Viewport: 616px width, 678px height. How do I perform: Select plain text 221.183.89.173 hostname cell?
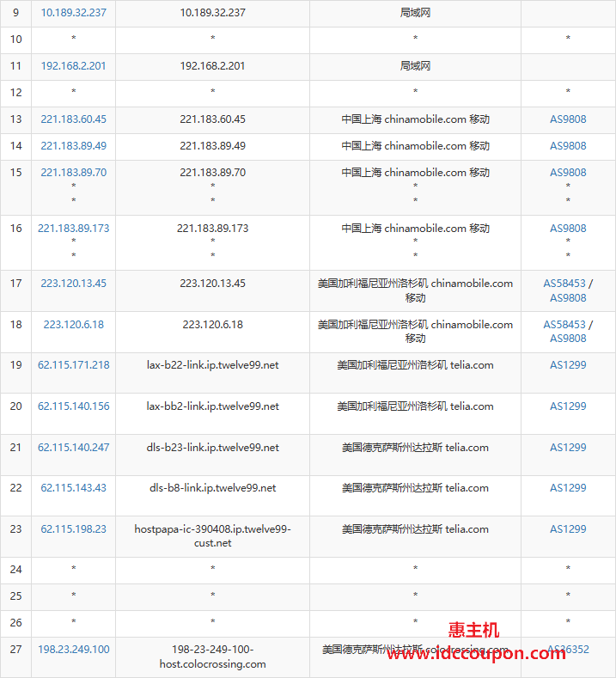click(213, 228)
